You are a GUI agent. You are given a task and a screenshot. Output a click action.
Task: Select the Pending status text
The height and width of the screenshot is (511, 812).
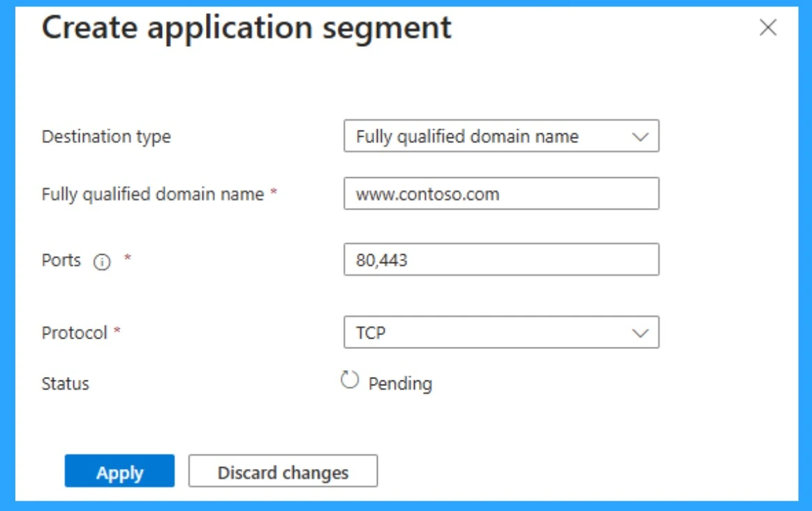(400, 384)
